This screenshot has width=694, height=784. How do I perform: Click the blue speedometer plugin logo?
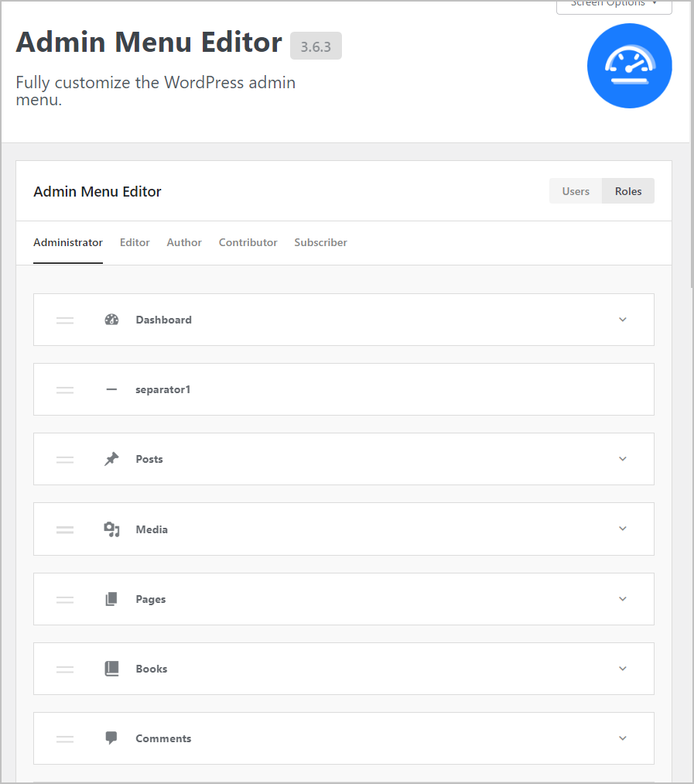[630, 66]
